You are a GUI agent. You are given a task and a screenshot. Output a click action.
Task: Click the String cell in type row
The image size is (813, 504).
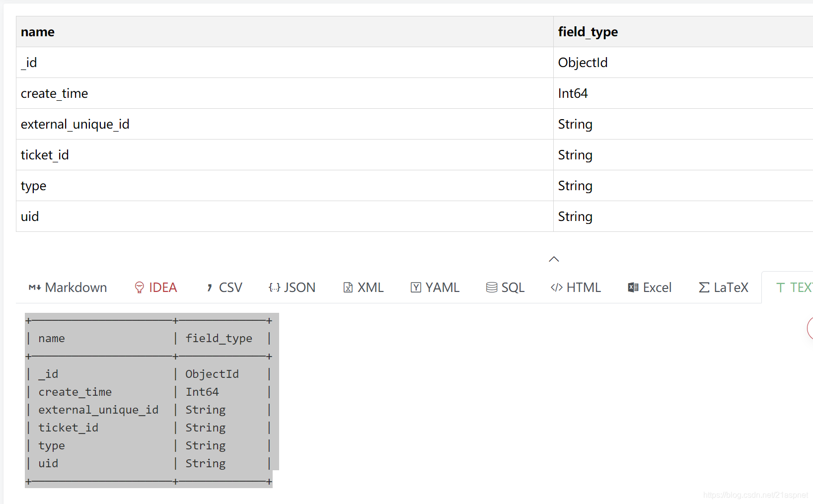(x=683, y=186)
